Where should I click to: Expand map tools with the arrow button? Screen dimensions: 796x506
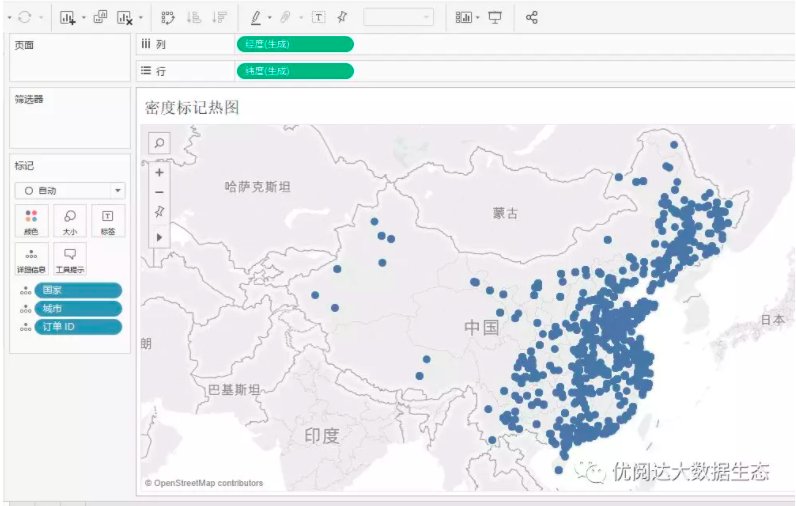[159, 236]
